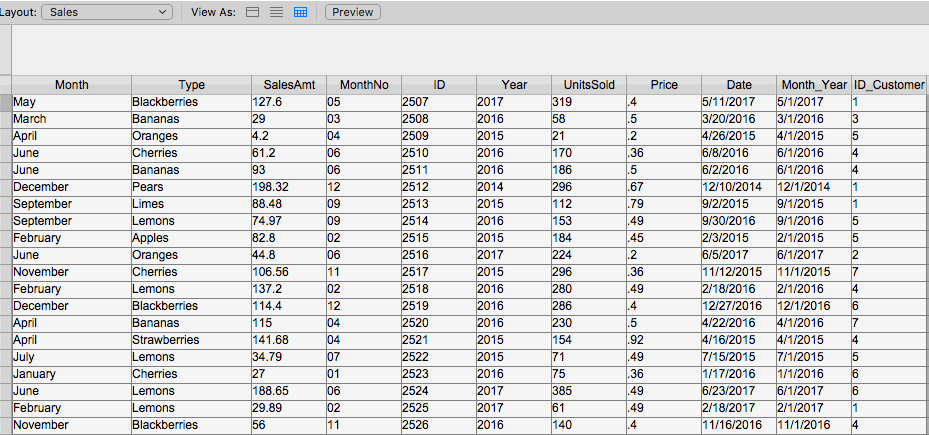Click the Price cell .92
The width and height of the screenshot is (929, 435).
point(664,340)
